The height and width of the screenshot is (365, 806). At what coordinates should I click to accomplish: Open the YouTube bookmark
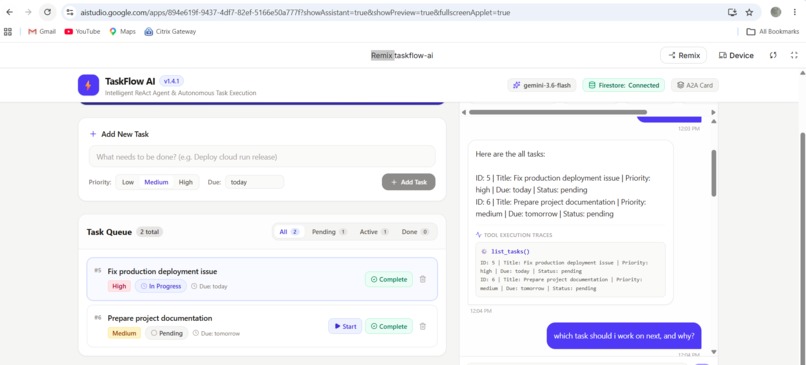pyautogui.click(x=82, y=31)
